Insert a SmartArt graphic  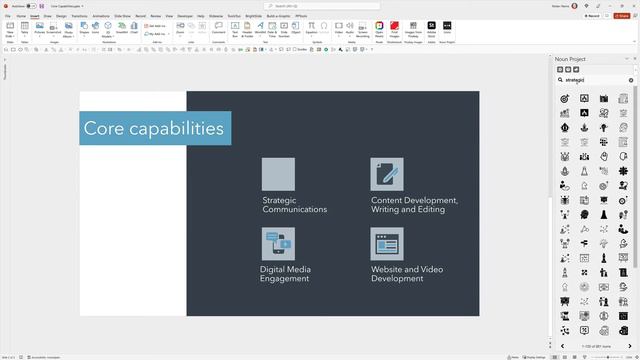[x=122, y=28]
